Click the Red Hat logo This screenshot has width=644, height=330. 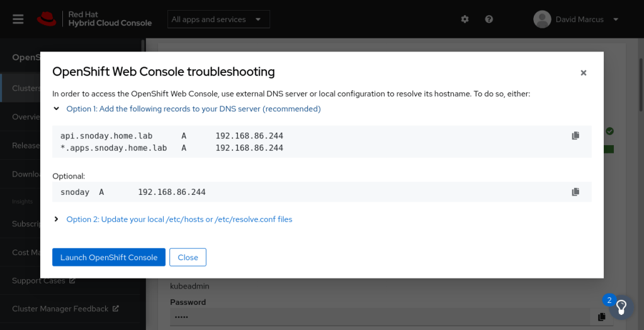[47, 19]
